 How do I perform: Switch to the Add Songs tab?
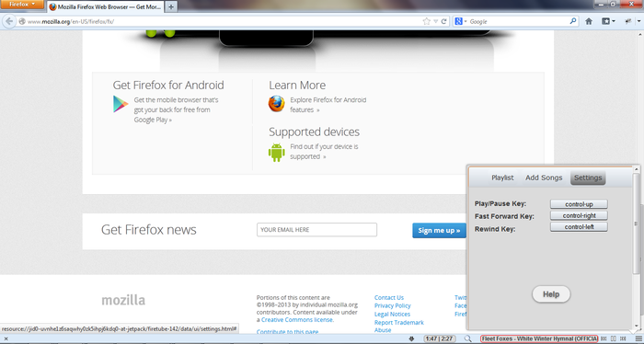point(544,178)
